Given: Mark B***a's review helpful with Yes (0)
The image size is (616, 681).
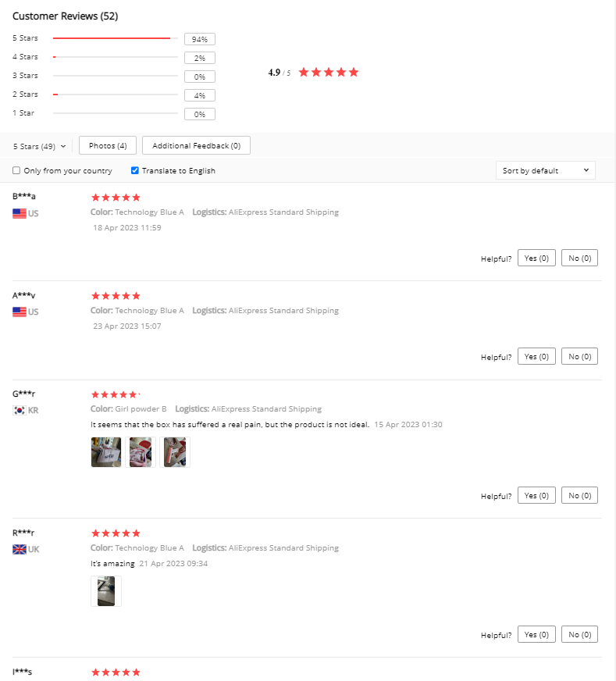Looking at the screenshot, I should [x=536, y=258].
